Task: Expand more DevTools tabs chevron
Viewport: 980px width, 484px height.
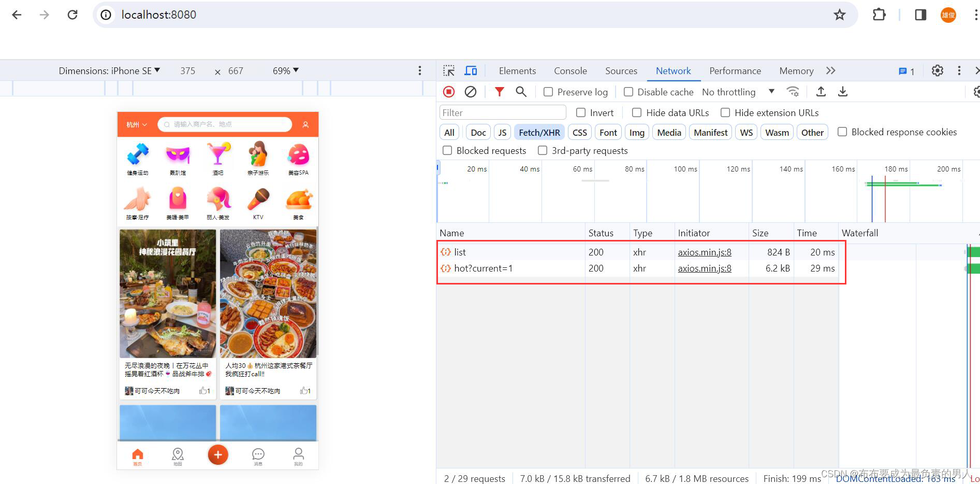Action: pyautogui.click(x=830, y=70)
